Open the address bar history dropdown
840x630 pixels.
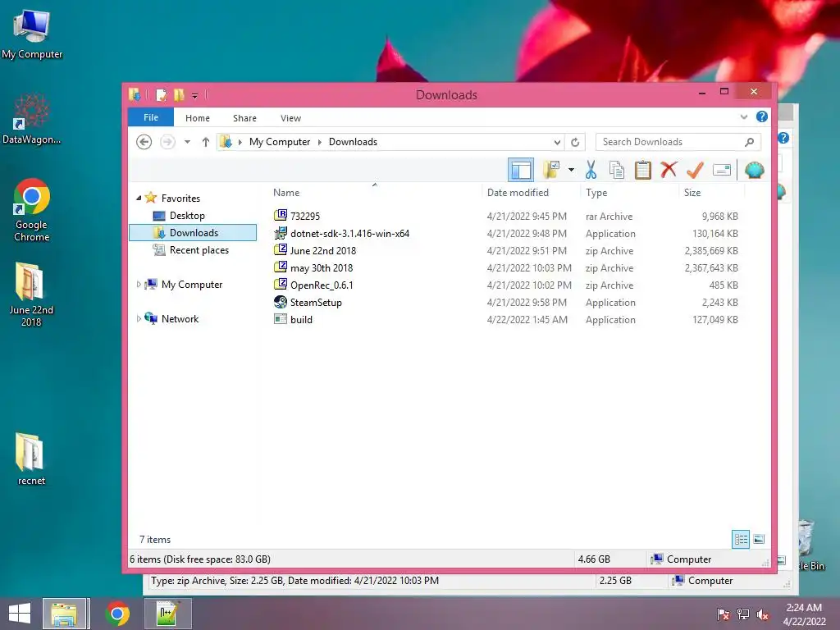[x=557, y=142]
